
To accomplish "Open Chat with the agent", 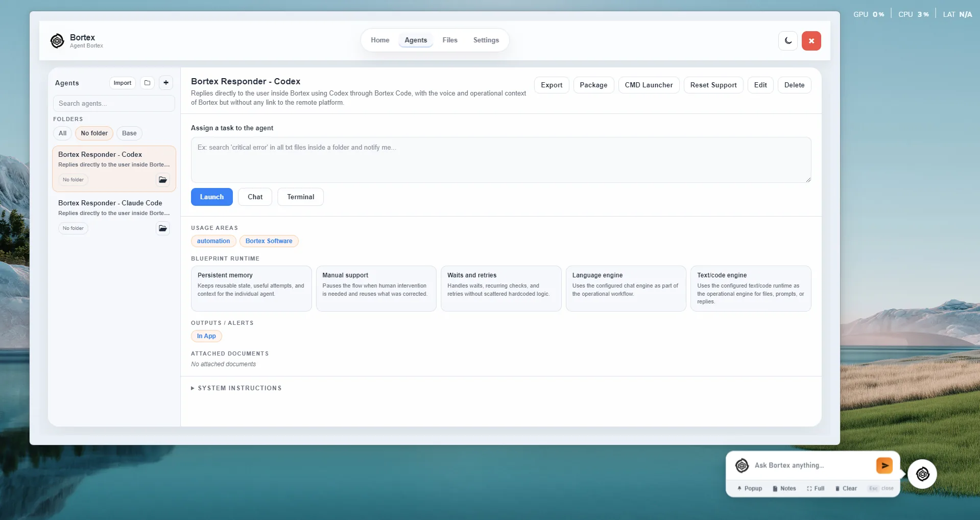I will tap(255, 197).
